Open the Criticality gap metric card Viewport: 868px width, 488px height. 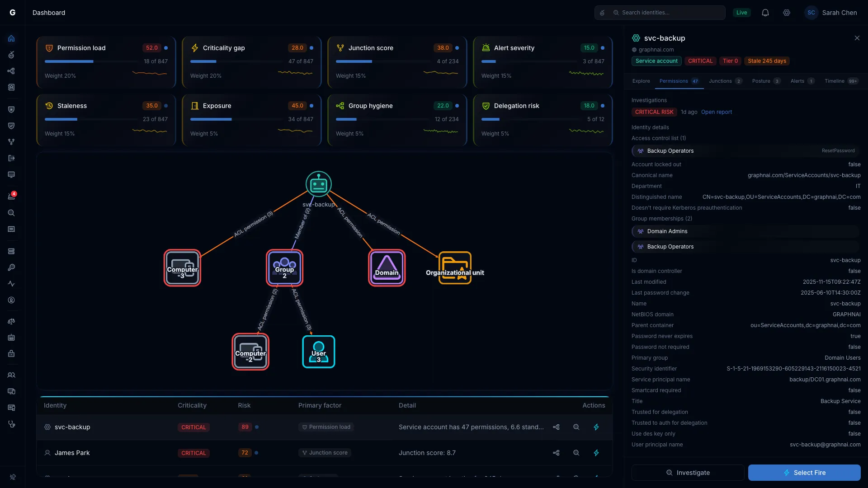(x=252, y=62)
